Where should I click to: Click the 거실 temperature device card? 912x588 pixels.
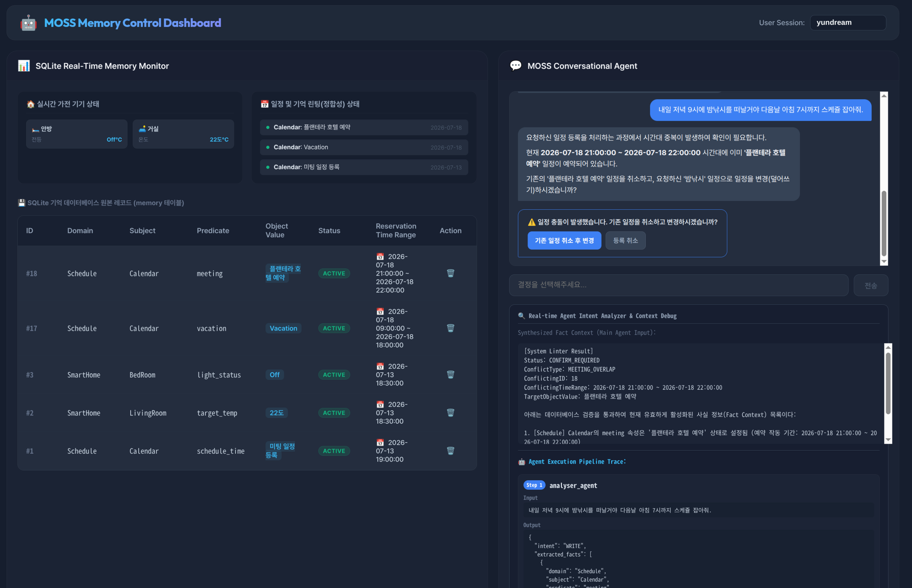coord(183,134)
